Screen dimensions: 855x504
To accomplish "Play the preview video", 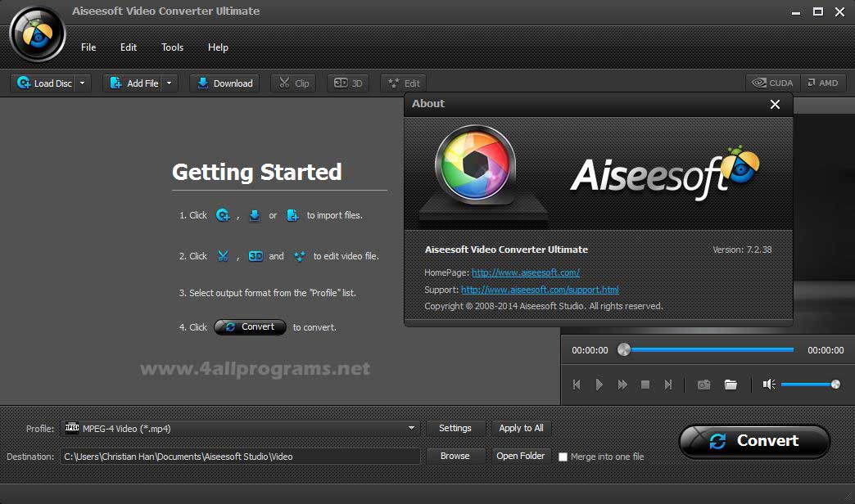I will point(599,385).
